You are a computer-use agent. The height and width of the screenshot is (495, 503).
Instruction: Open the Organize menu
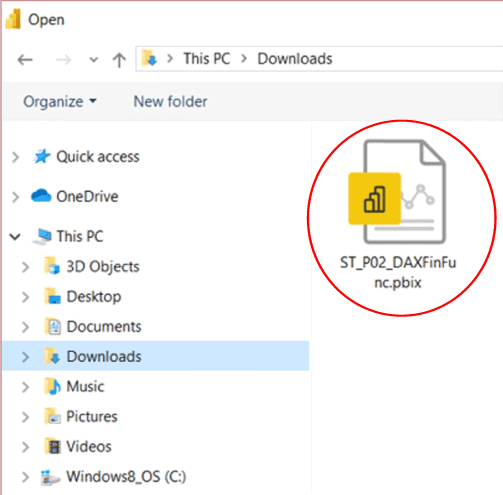pyautogui.click(x=60, y=101)
